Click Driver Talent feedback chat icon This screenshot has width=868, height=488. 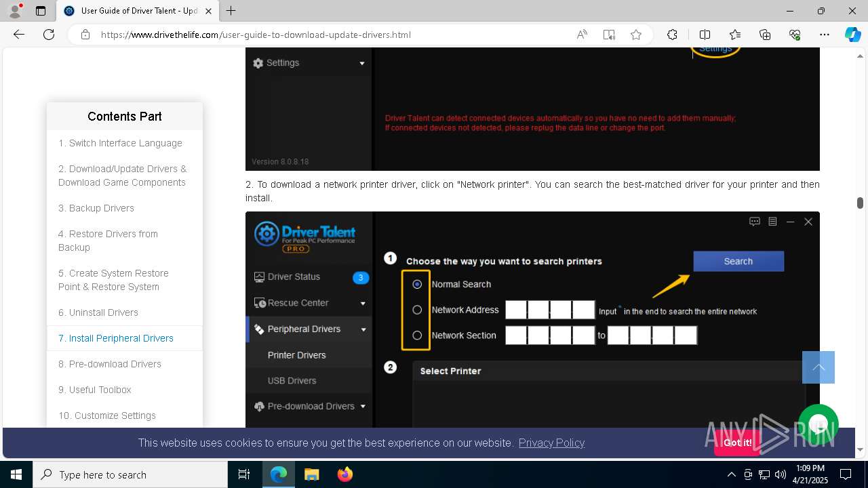pos(755,222)
